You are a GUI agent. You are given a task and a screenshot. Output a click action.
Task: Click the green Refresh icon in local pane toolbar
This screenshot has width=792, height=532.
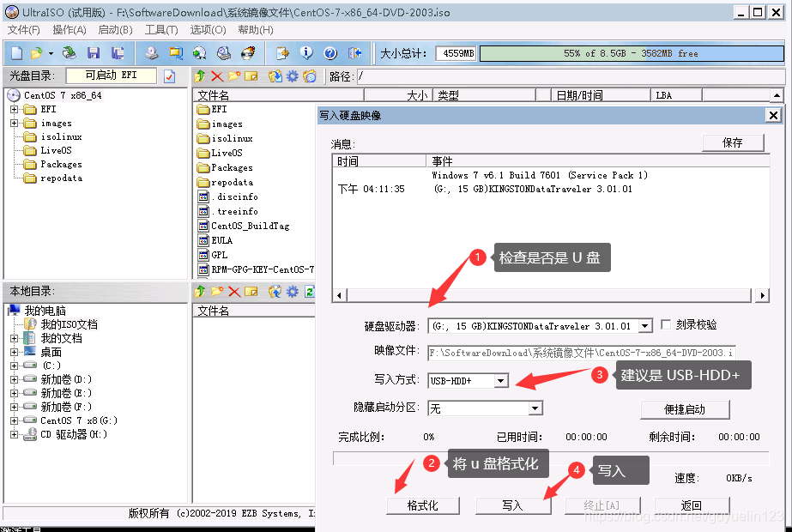pos(310,292)
